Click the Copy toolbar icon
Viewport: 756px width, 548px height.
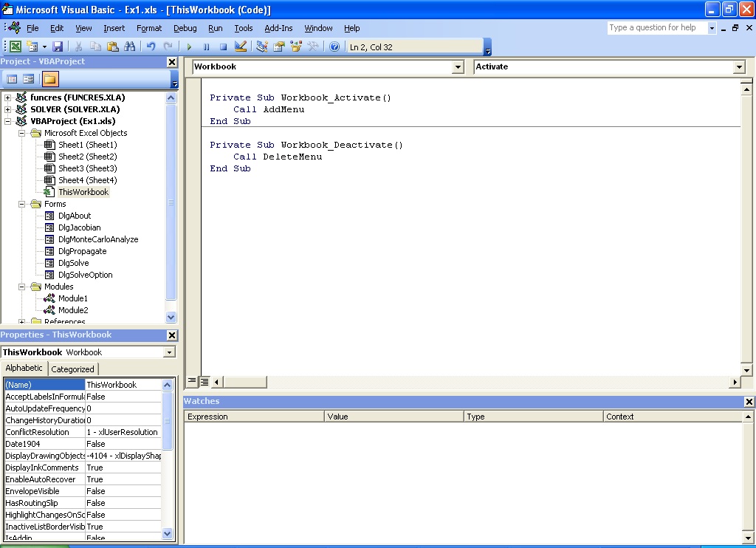pyautogui.click(x=95, y=47)
